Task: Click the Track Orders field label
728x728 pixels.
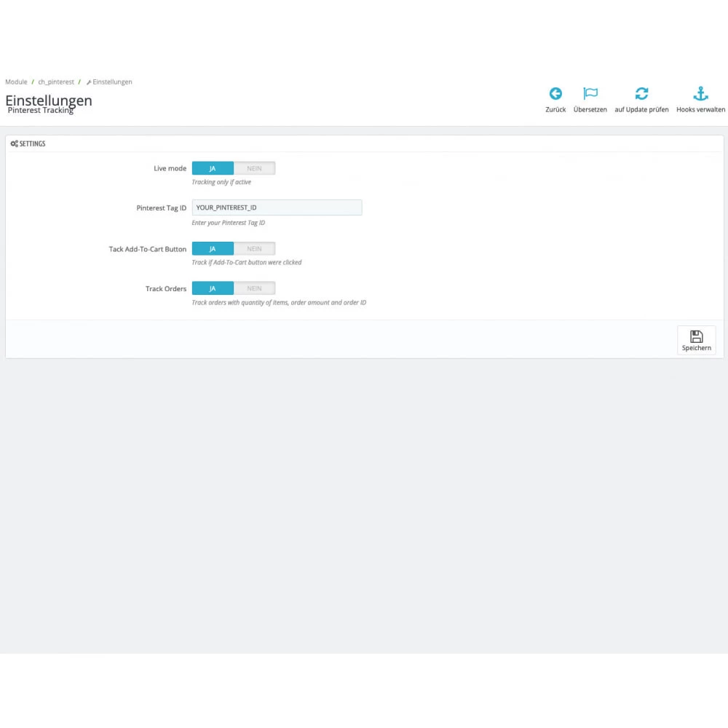Action: (165, 289)
